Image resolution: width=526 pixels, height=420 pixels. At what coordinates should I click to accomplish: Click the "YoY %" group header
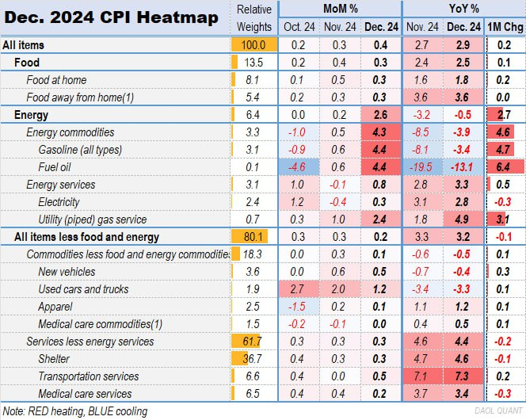tap(442, 9)
